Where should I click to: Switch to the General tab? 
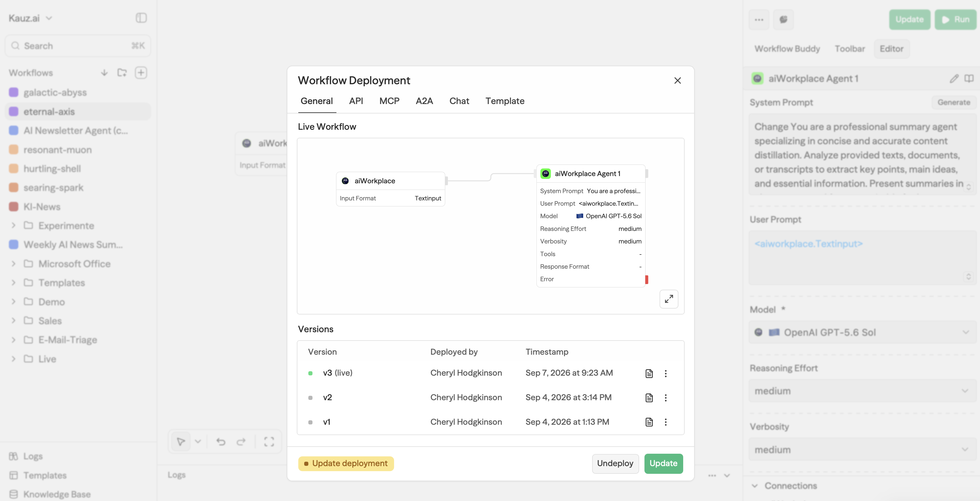[x=317, y=101]
